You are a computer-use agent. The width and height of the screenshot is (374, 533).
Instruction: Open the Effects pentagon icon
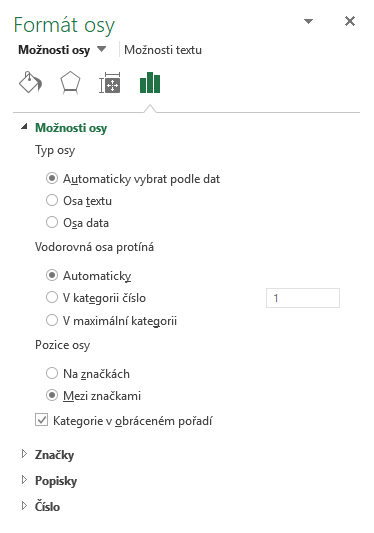coord(70,83)
